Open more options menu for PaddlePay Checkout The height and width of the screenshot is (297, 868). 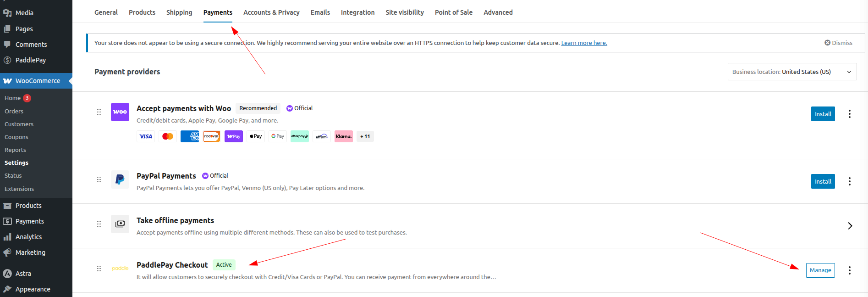850,270
